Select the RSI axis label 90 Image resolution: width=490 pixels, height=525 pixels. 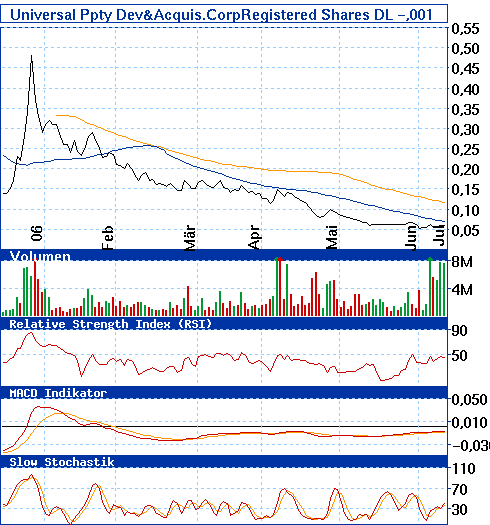[459, 331]
